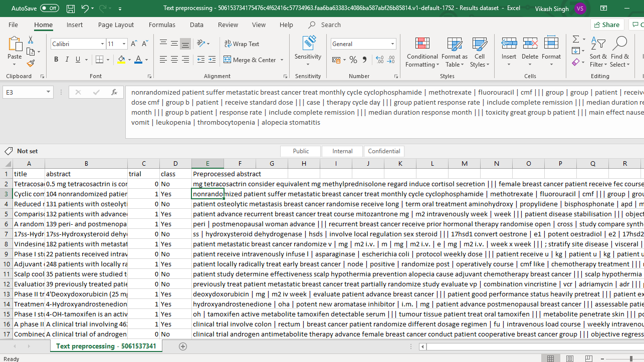Toggle Underline formatting

pyautogui.click(x=79, y=60)
